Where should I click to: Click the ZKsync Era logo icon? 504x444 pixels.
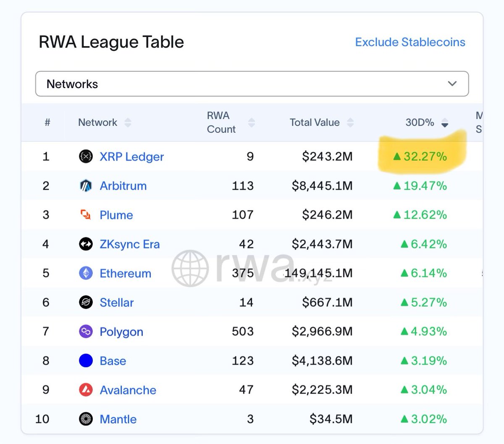(x=86, y=244)
